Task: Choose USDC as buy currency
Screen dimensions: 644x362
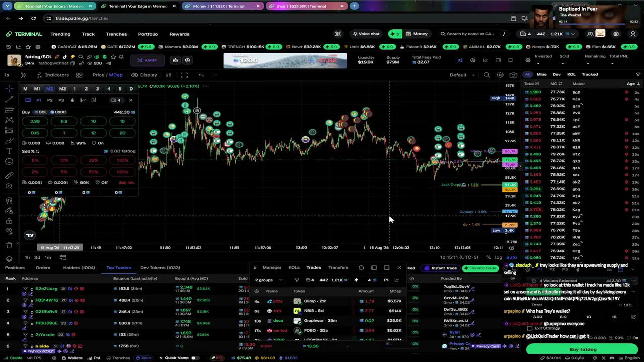Action: [58, 112]
